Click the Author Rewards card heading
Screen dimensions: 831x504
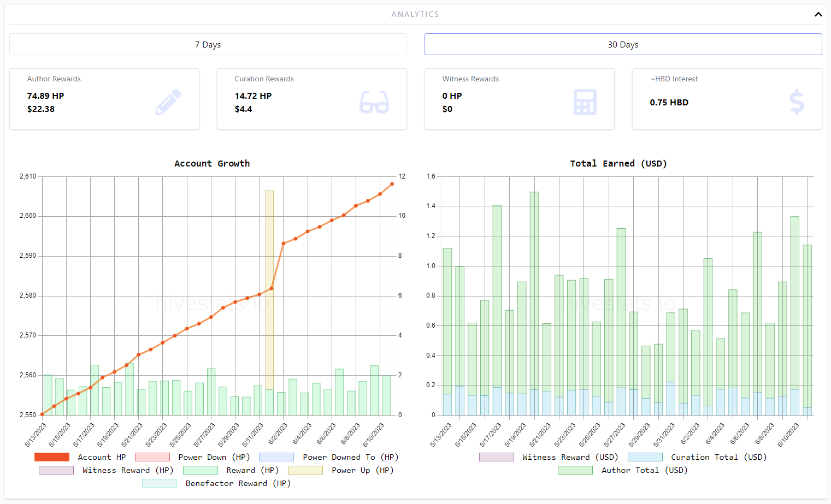[54, 79]
